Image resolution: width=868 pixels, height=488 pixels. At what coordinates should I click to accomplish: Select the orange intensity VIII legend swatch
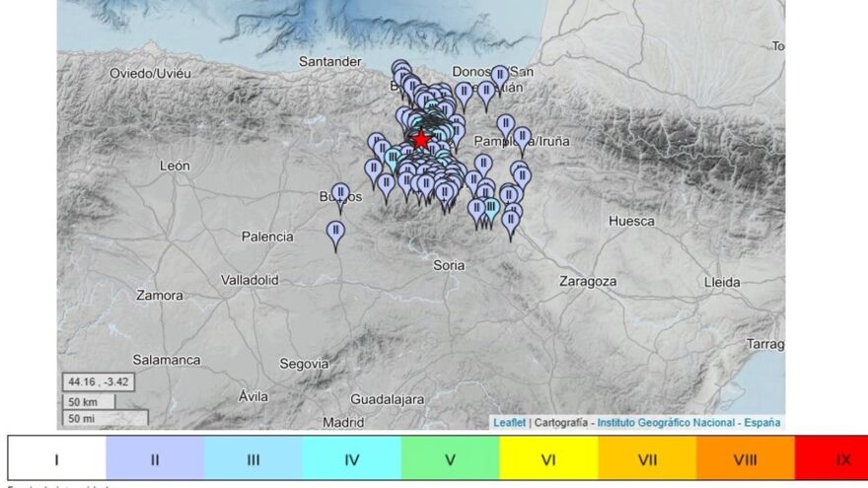coord(746,458)
